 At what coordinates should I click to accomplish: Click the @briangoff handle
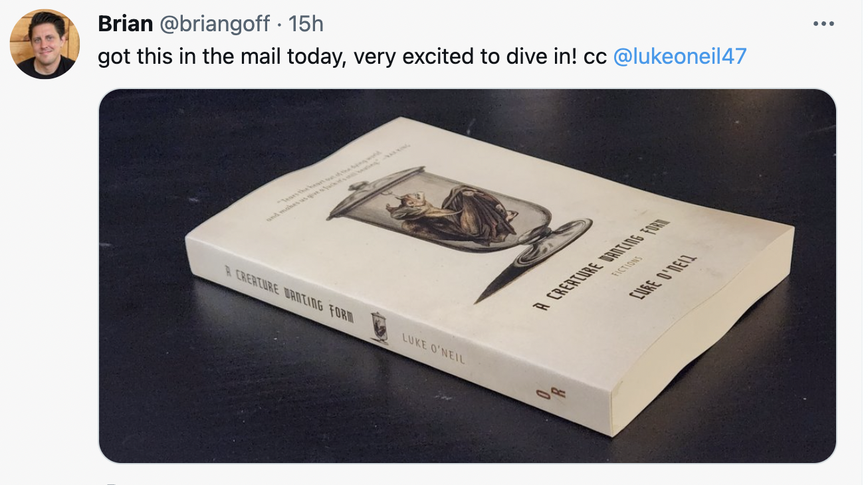coord(215,24)
